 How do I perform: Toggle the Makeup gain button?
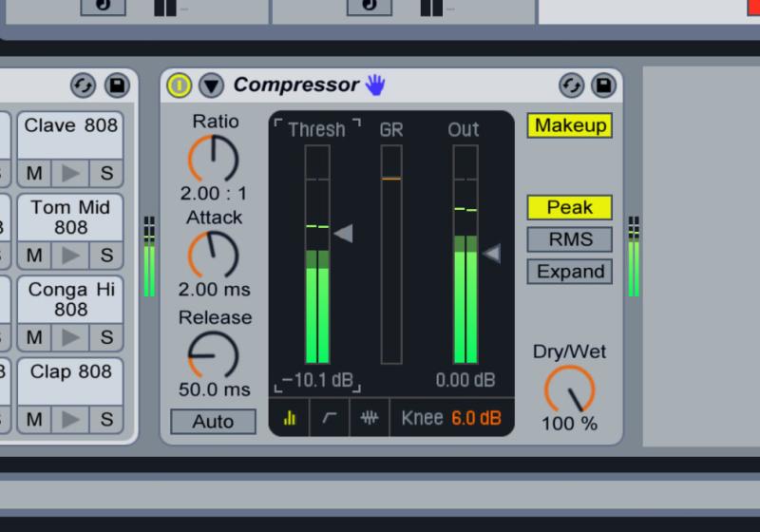tap(569, 125)
